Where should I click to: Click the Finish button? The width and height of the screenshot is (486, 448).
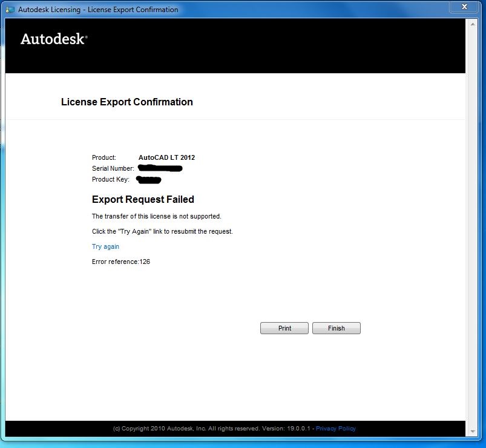(x=337, y=328)
